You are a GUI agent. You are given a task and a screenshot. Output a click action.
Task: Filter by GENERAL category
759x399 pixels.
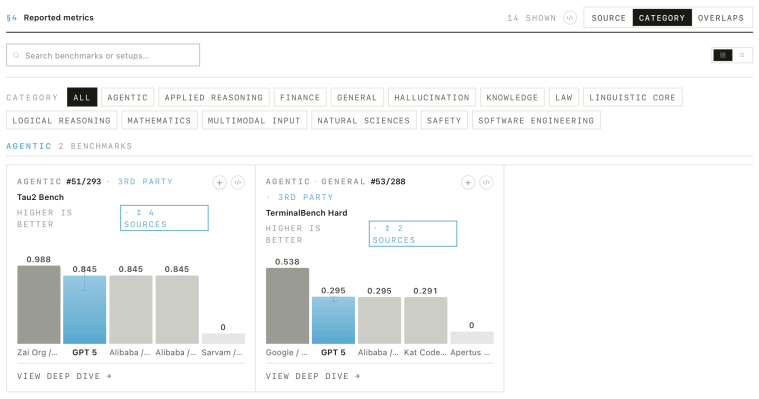(357, 97)
